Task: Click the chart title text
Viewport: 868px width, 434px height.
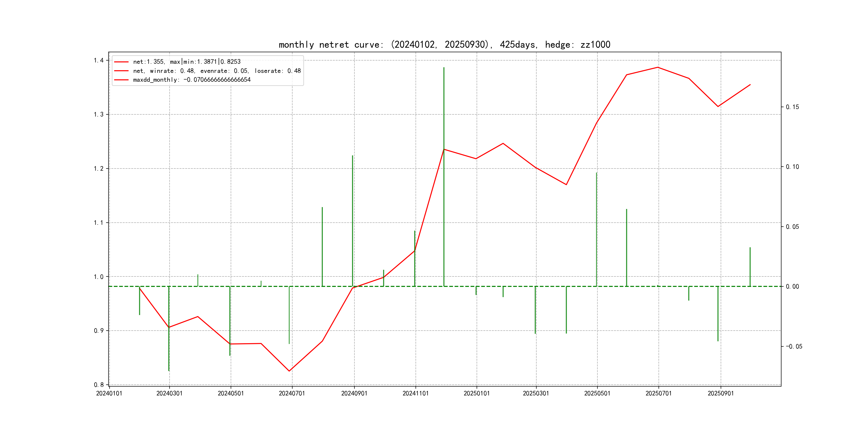Action: (x=444, y=44)
